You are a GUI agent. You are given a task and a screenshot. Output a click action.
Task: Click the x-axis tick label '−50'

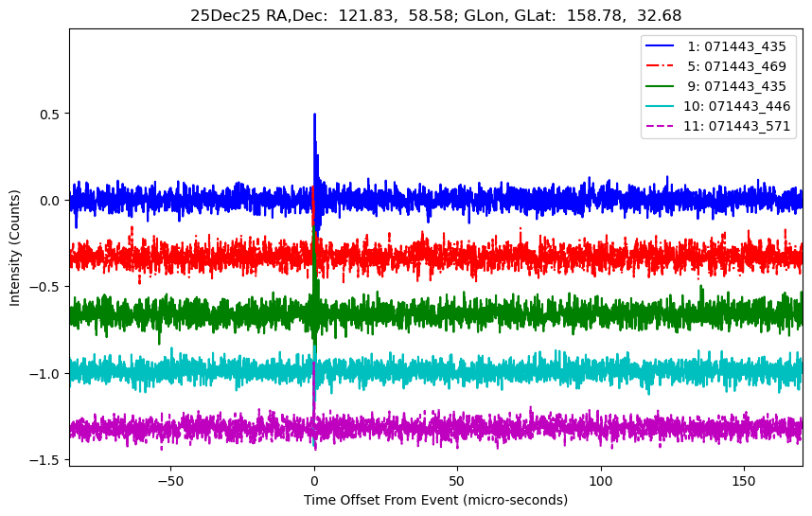pos(170,481)
